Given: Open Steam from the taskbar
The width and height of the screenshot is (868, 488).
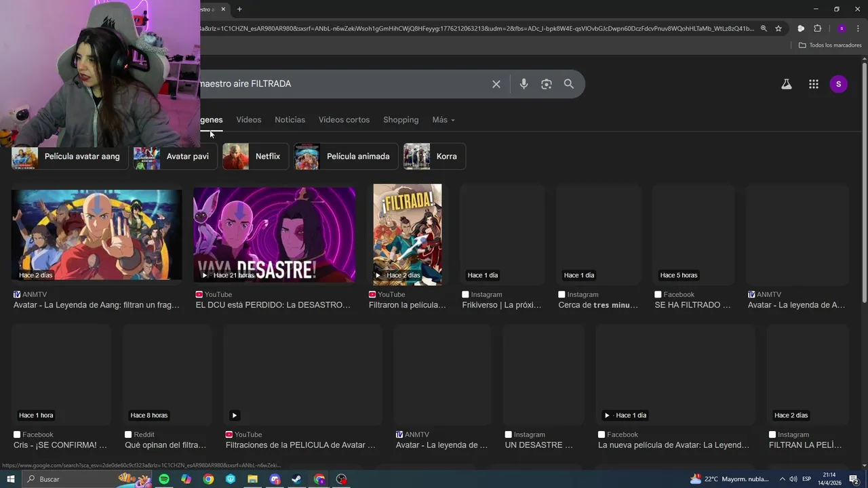Looking at the screenshot, I should pyautogui.click(x=297, y=479).
